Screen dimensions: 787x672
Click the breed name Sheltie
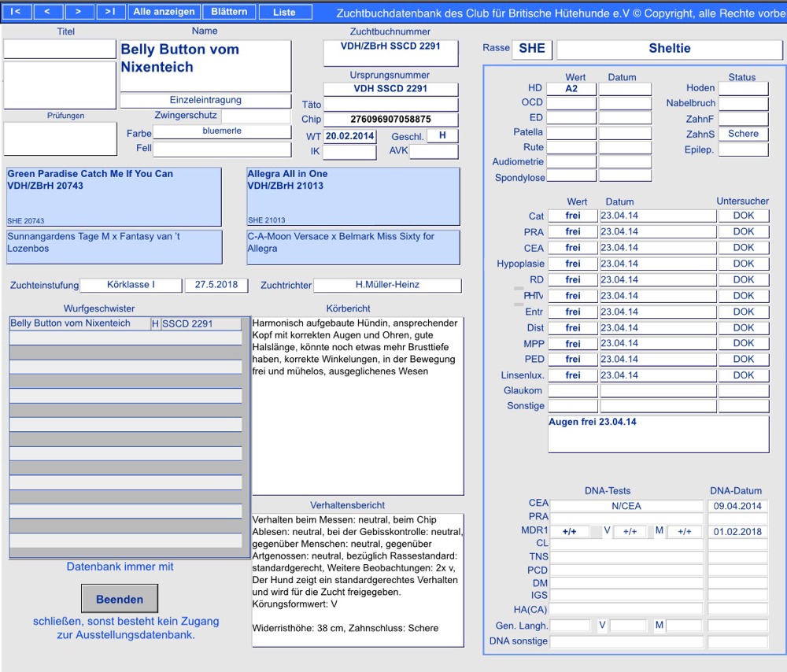pos(670,50)
